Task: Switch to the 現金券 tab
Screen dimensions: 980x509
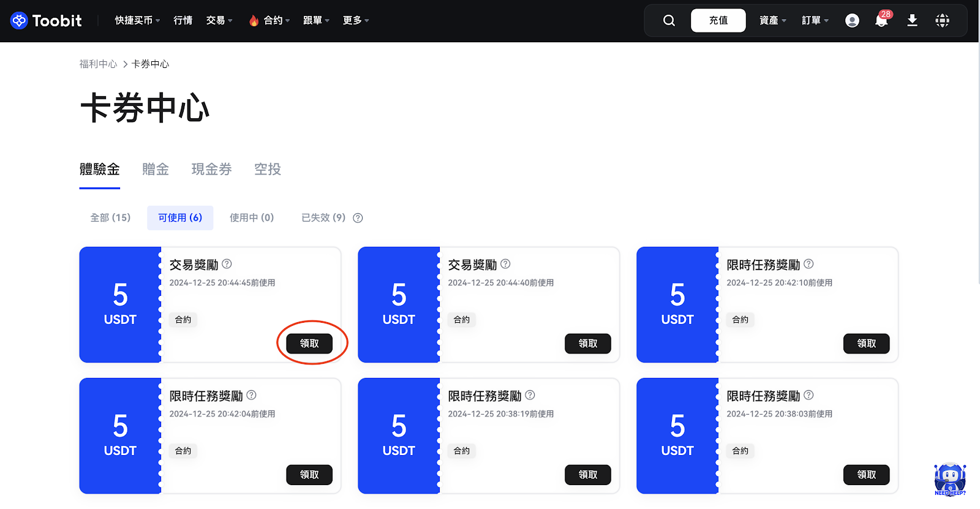Action: (212, 170)
